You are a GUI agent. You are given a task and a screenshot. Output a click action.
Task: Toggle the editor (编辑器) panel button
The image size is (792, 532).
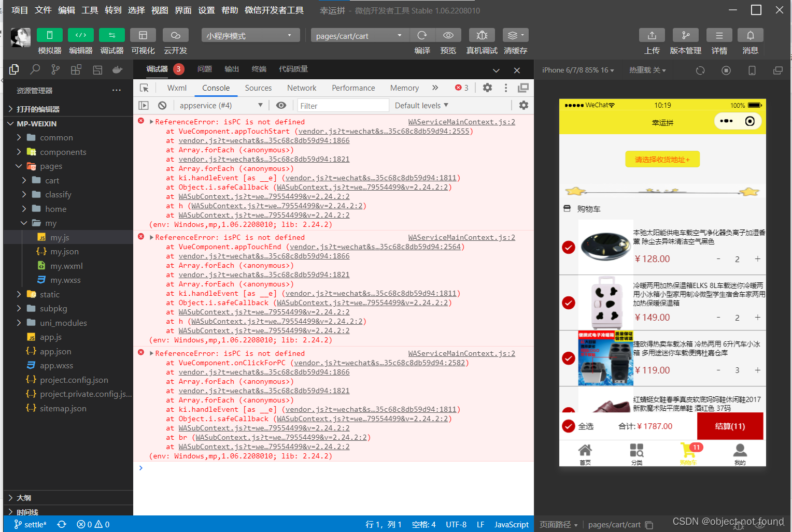[81, 35]
